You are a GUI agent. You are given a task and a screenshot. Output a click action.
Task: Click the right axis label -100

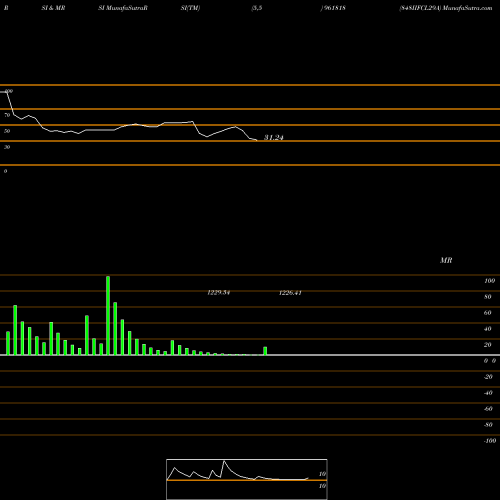(x=490, y=441)
